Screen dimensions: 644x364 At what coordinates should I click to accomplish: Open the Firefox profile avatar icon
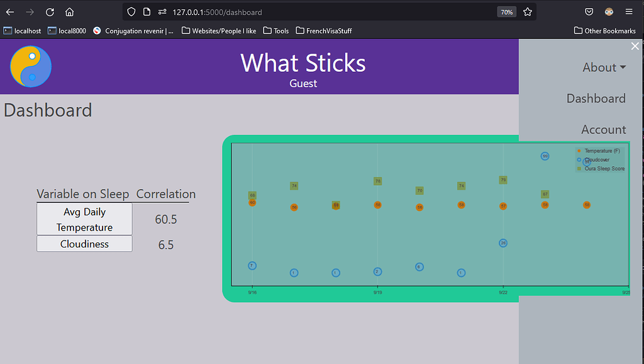pyautogui.click(x=609, y=12)
